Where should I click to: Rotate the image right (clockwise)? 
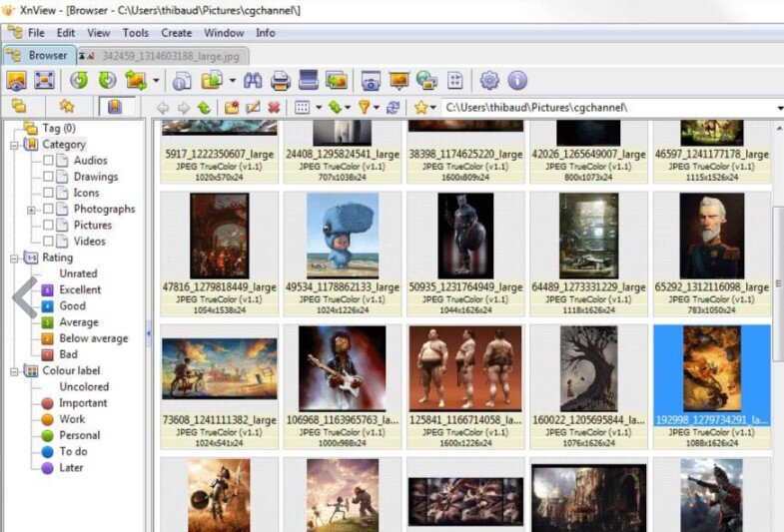click(x=107, y=81)
